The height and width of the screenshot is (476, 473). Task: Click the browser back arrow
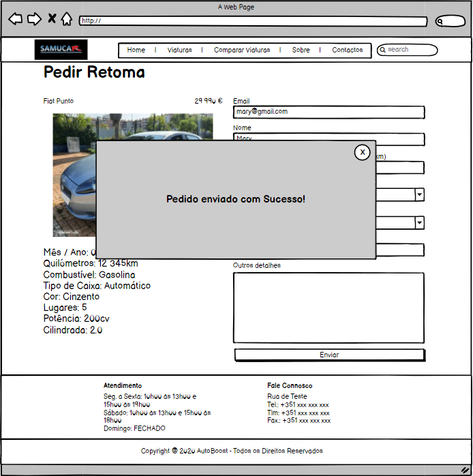[x=15, y=19]
